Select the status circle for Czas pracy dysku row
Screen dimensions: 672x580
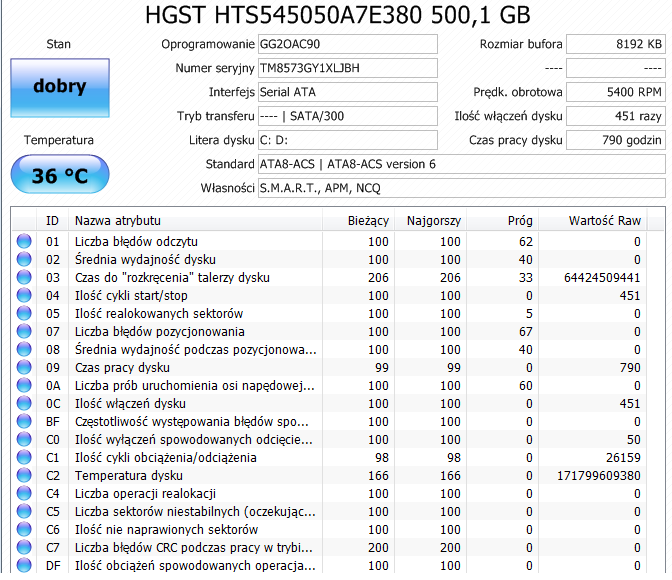(24, 367)
